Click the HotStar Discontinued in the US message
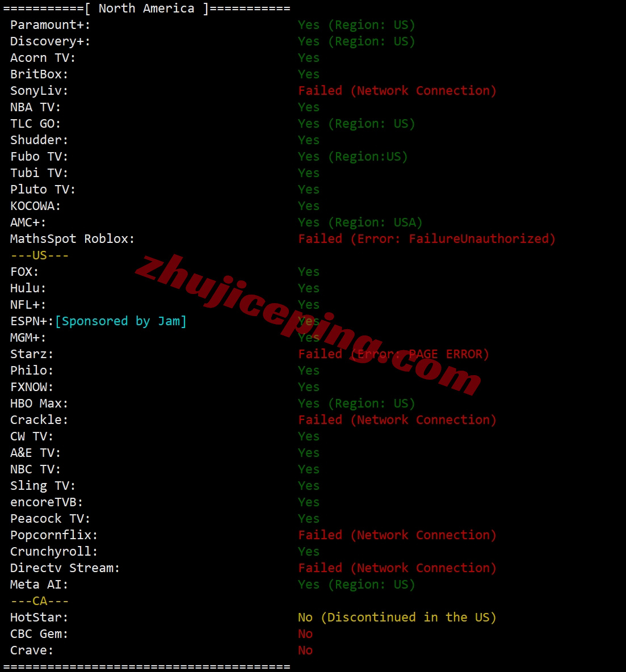The height and width of the screenshot is (672, 626). click(x=397, y=618)
